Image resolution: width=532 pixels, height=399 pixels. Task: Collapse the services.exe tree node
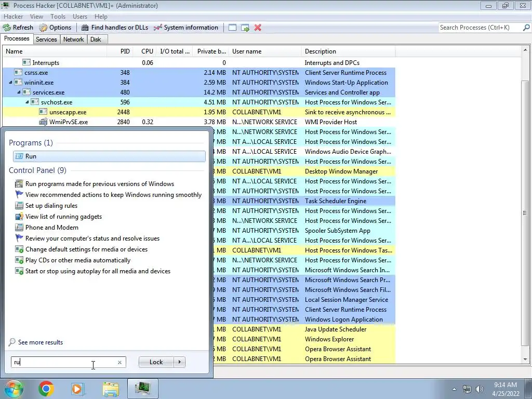click(19, 92)
